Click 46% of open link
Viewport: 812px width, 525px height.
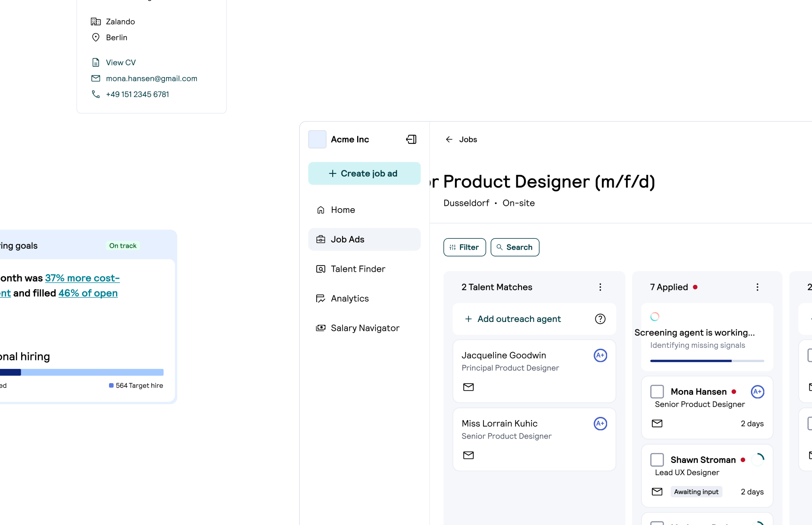click(88, 293)
